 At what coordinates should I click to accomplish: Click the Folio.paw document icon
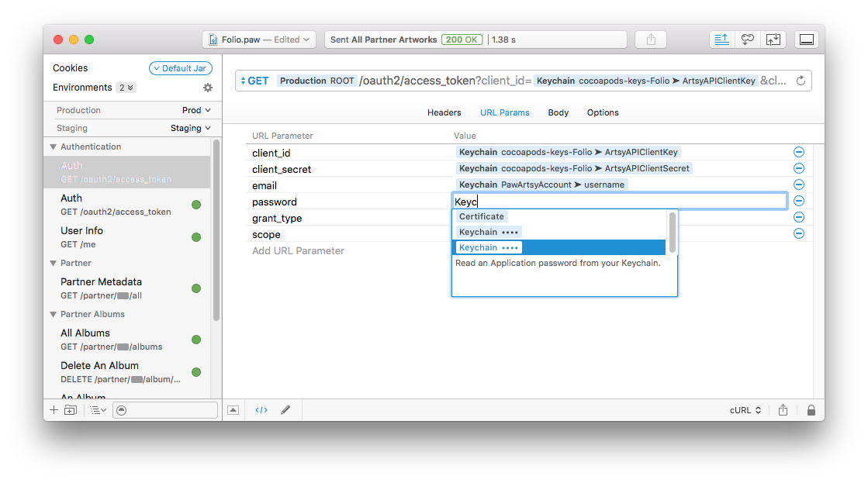pyautogui.click(x=213, y=40)
